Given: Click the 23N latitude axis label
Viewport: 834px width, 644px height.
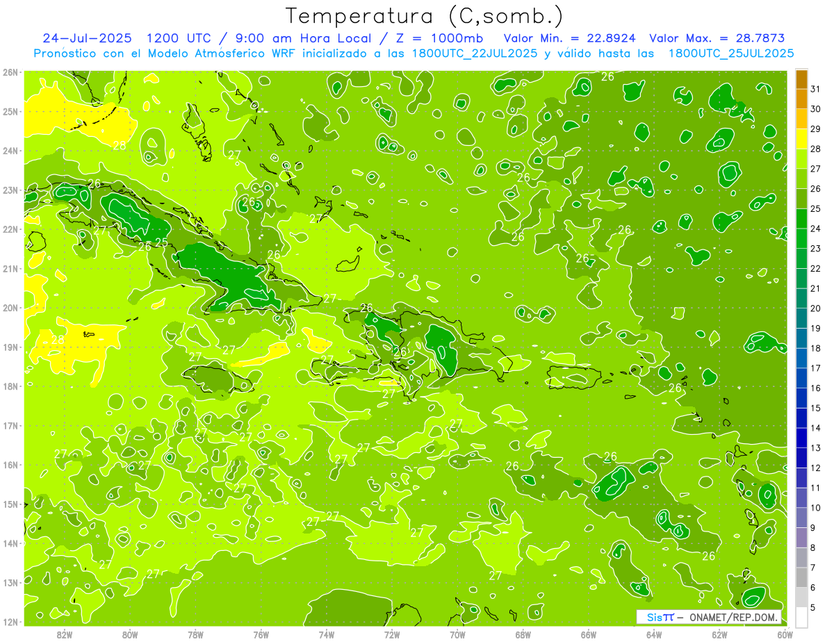Looking at the screenshot, I should (x=10, y=190).
